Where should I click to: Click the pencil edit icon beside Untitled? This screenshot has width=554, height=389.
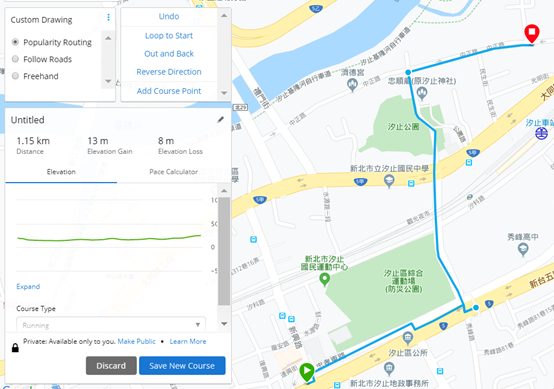point(220,120)
